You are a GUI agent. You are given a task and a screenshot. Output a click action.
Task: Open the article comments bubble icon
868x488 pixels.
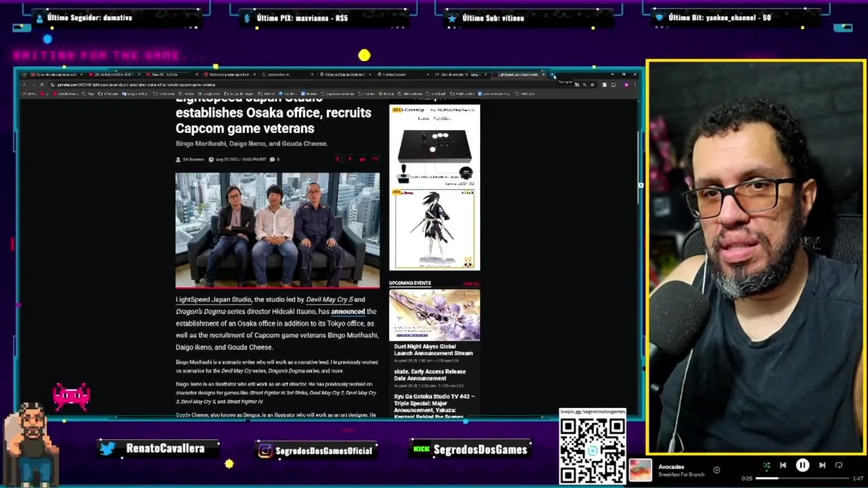tap(273, 159)
